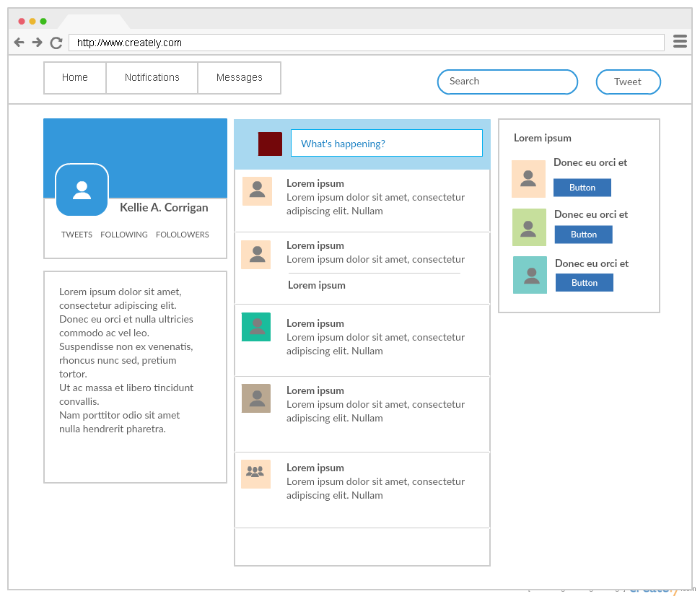Click the gray avatar on the first Lorem ipsum tweet
This screenshot has width=700, height=599.
coord(255,190)
